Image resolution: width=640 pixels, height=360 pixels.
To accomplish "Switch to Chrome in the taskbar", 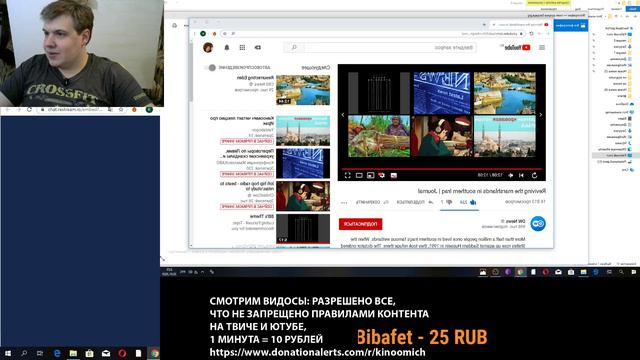I will (x=154, y=353).
